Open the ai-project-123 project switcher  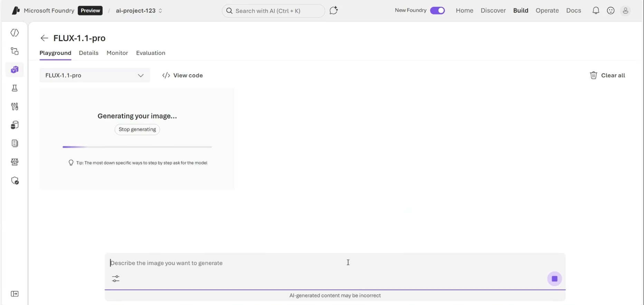139,11
